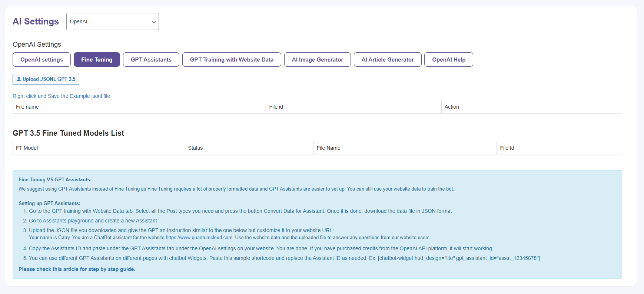Open the AI Article Generator tab
Screen dimensions: 644x294
[388, 59]
